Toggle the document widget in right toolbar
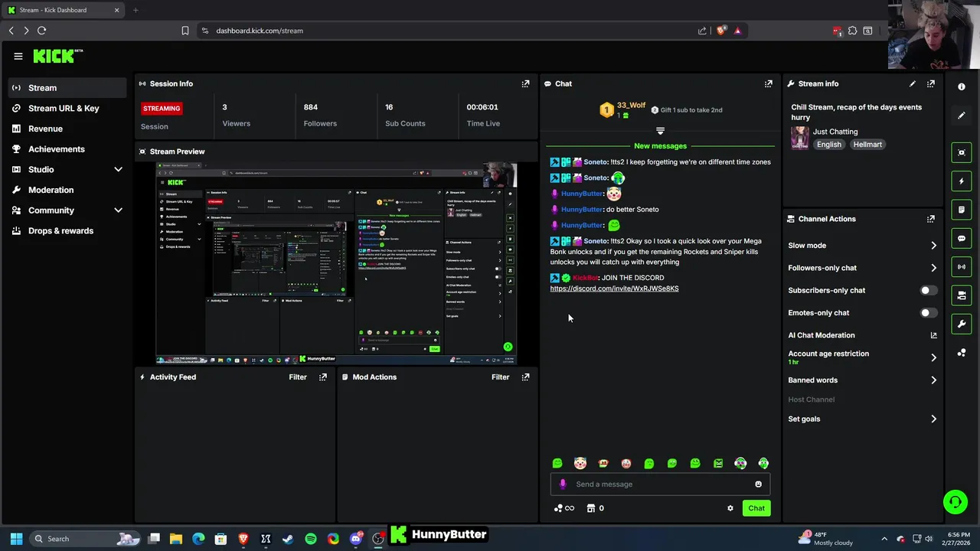The width and height of the screenshot is (980, 551). click(x=962, y=210)
